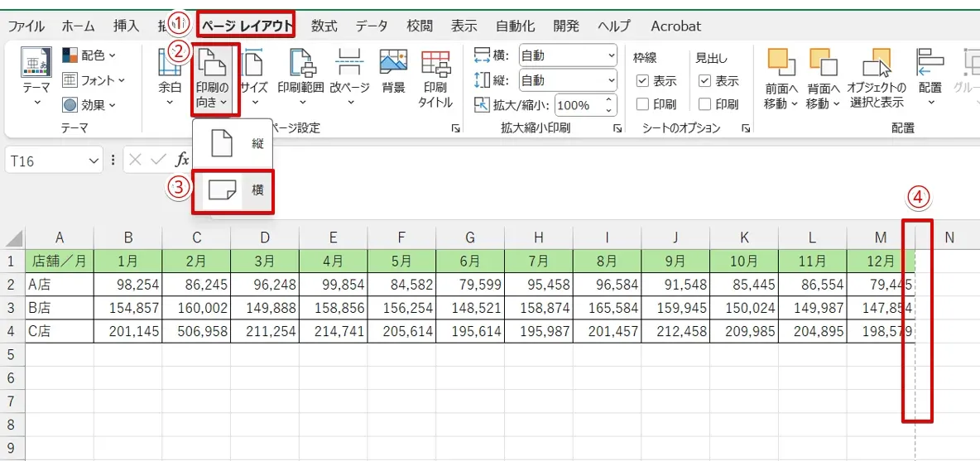Screen dimensions: 980x461
Task: Open the シートのオプション dialog launcher
Action: [x=746, y=128]
